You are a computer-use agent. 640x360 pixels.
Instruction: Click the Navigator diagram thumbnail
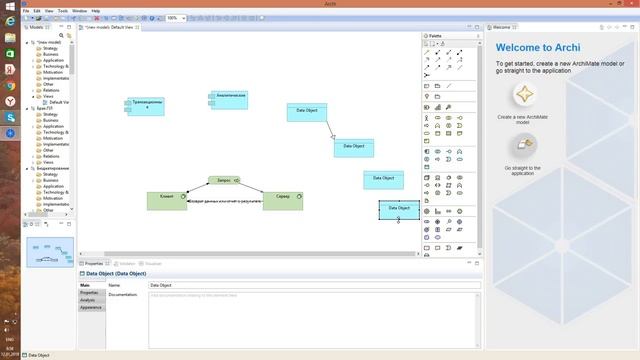tap(50, 252)
